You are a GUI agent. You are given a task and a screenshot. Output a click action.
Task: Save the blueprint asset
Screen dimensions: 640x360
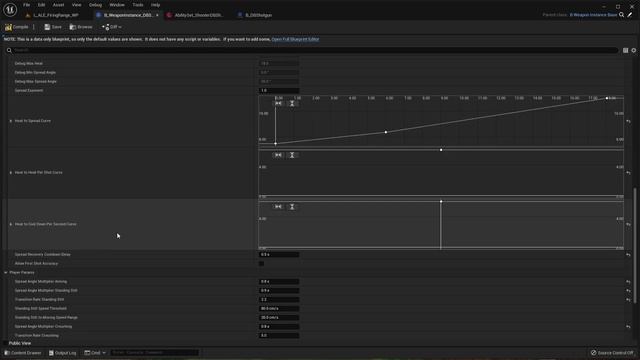click(x=53, y=27)
